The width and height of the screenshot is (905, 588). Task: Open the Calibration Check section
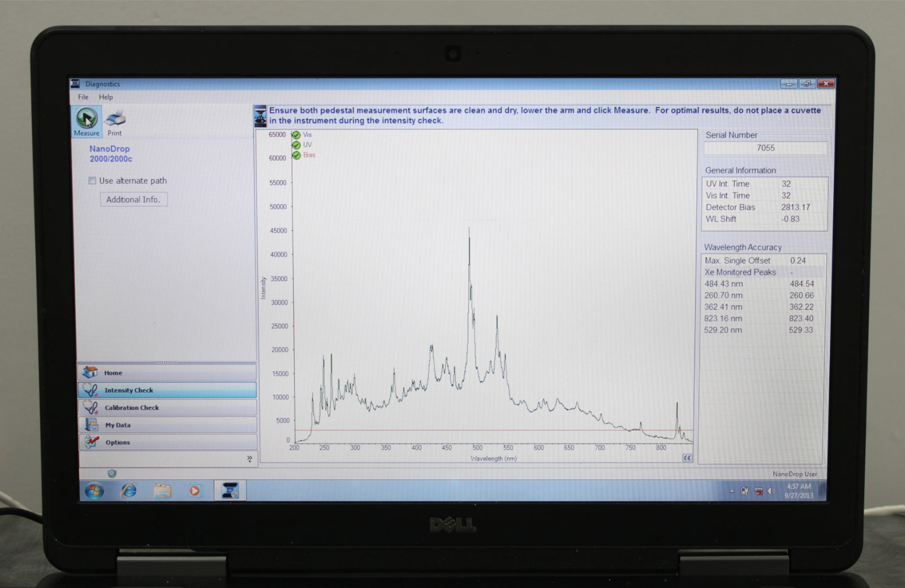point(167,408)
